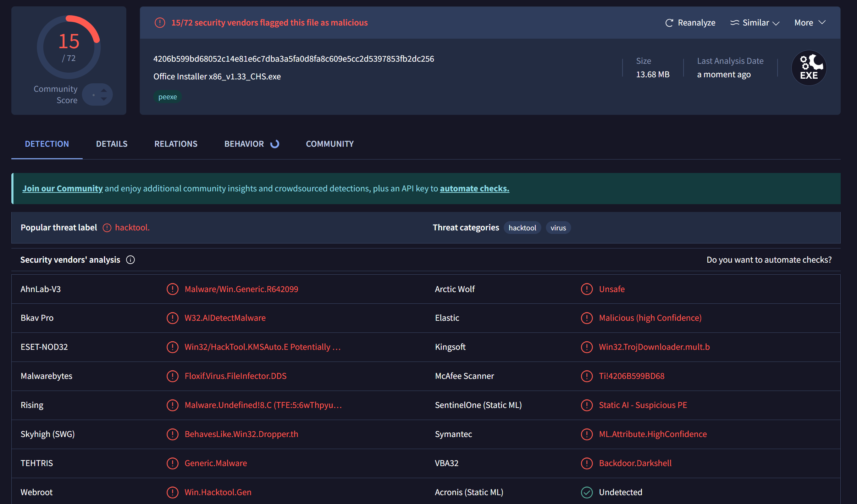Click alert icon beside hacktool threat label

[107, 228]
